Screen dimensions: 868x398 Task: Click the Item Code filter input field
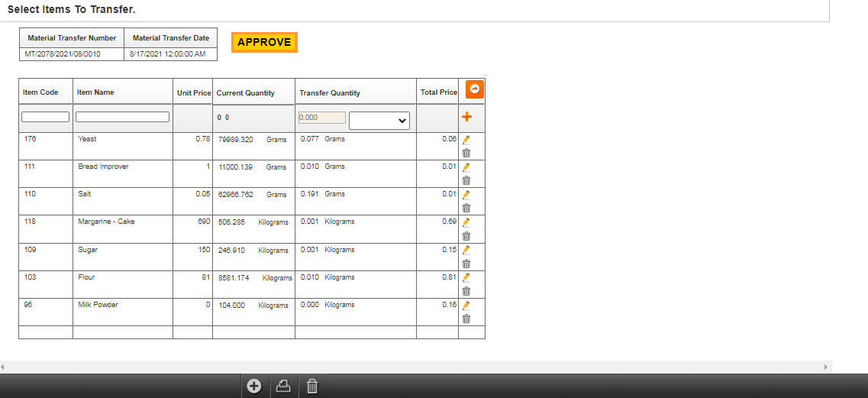pyautogui.click(x=45, y=117)
